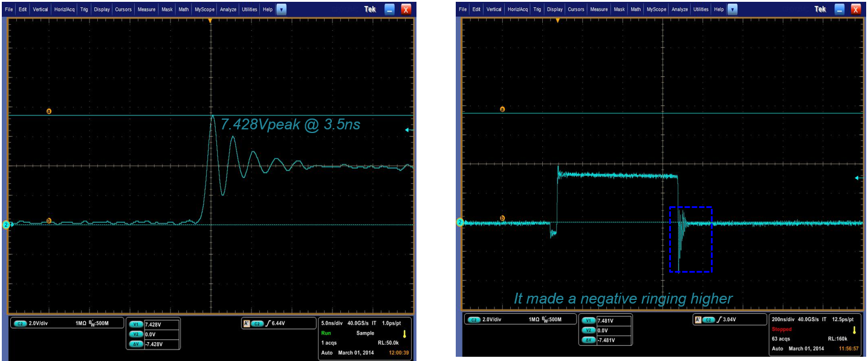Click the cyan trigger level arrow on right graticule
Image resolution: width=868 pixels, height=361 pixels.
[x=857, y=177]
